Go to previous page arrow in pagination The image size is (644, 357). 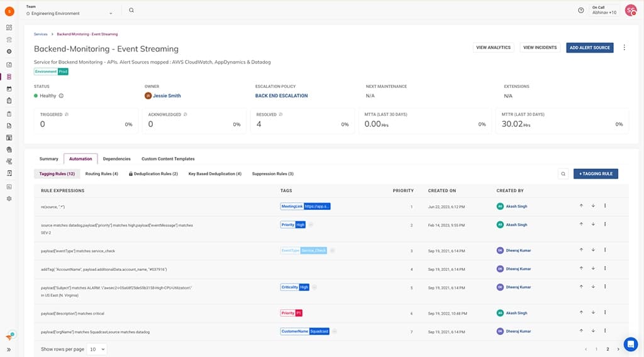point(586,349)
